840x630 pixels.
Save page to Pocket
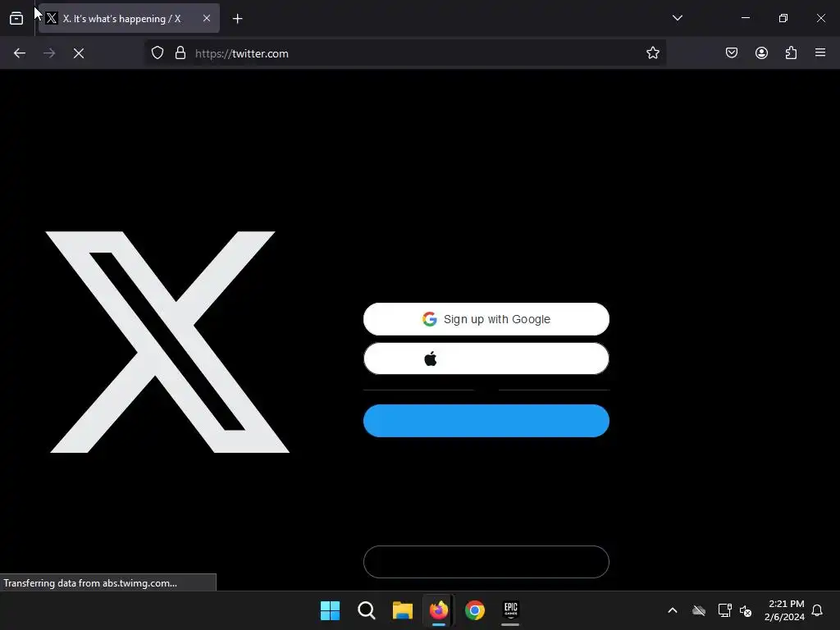tap(732, 53)
